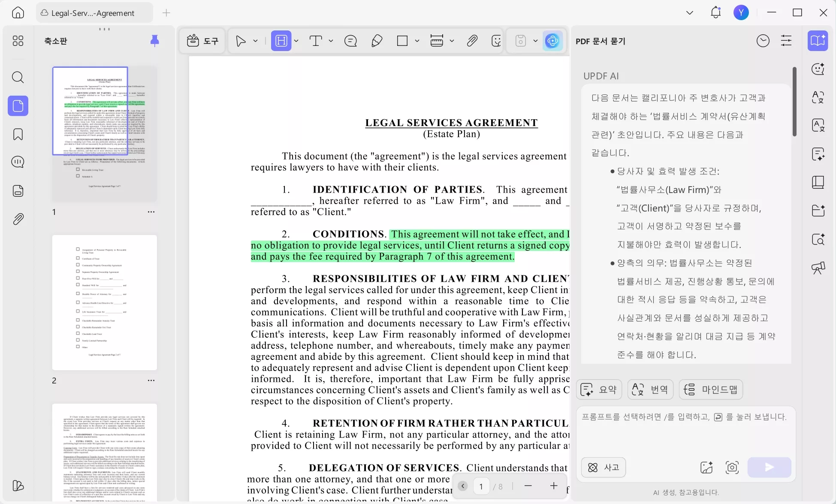Open the search magnifier in left sidebar
The image size is (836, 504).
18,77
